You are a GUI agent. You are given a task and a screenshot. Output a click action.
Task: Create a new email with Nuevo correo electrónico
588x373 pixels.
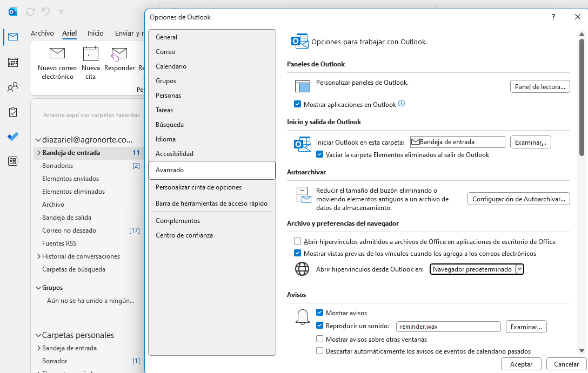click(57, 63)
